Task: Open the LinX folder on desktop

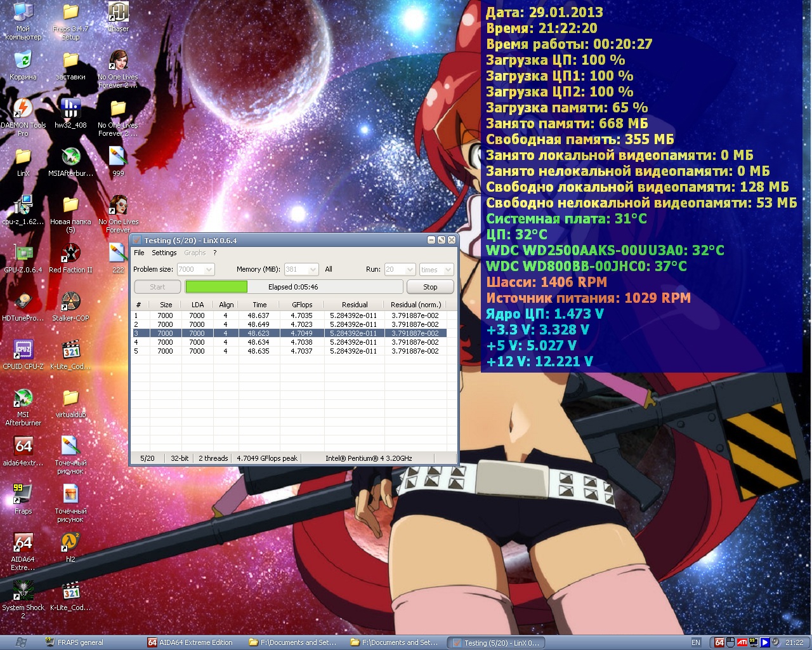Action: [23, 162]
